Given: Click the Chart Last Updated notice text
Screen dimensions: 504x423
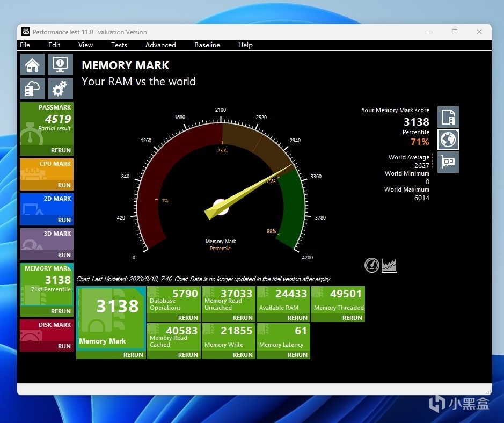Looking at the screenshot, I should pyautogui.click(x=203, y=279).
